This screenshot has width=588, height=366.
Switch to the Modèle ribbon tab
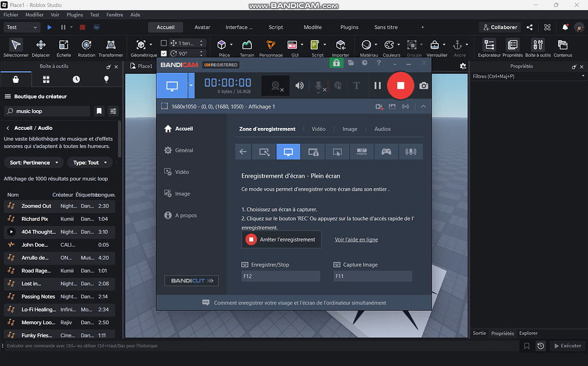[313, 28]
